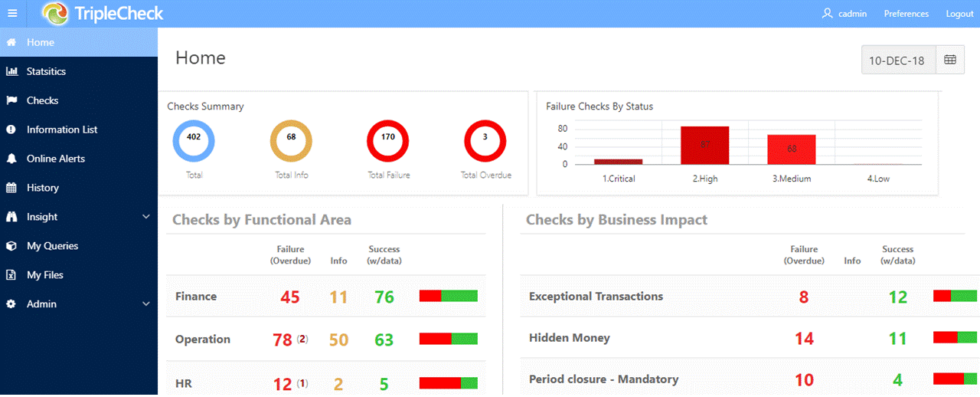980x397 pixels.
Task: Expand the Admin menu chevron
Action: 146,304
